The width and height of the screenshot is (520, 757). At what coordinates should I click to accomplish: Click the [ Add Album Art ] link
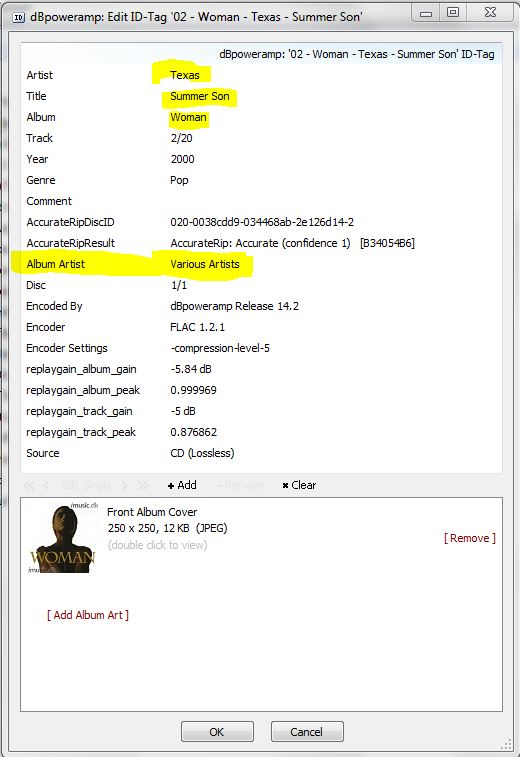pos(88,615)
